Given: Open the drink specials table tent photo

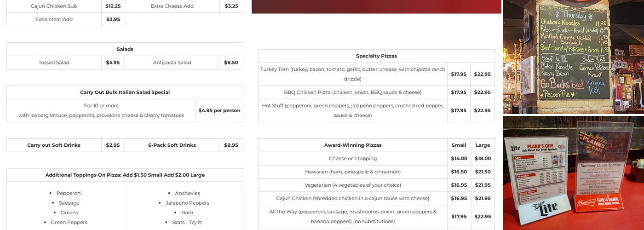Looking at the screenshot, I should tap(573, 173).
